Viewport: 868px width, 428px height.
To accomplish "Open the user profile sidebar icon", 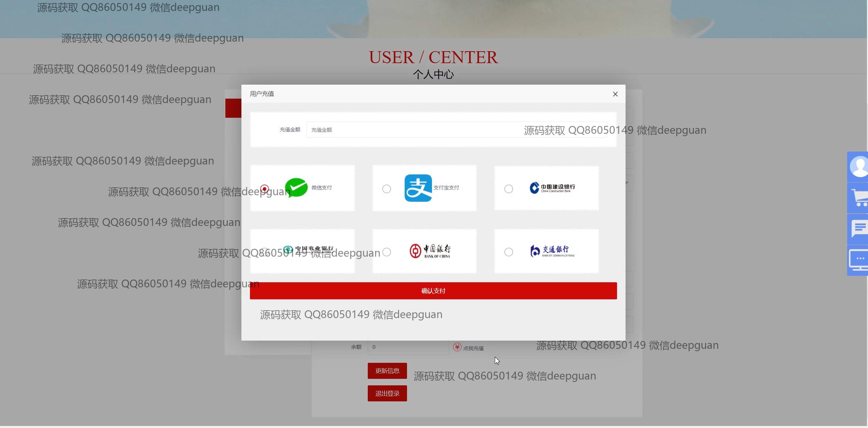I will [858, 167].
